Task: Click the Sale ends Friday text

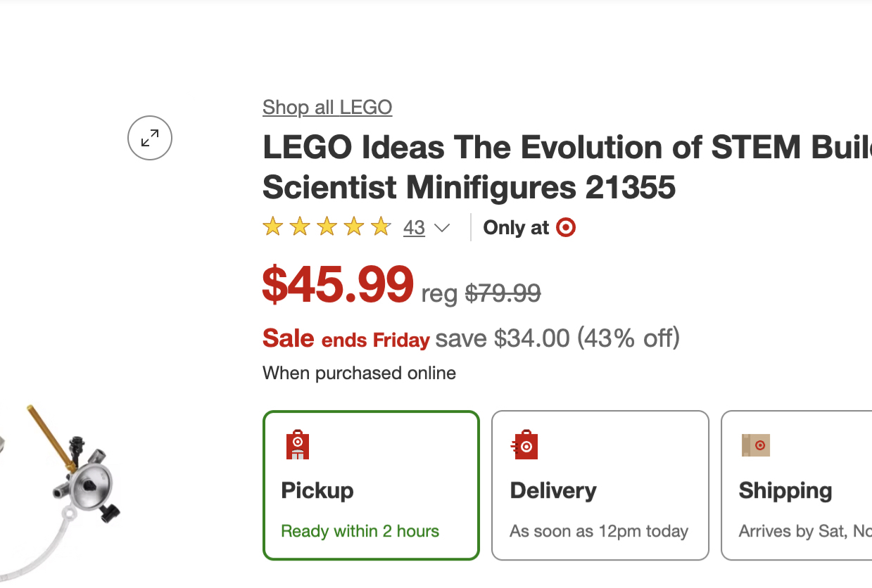Action: (x=346, y=339)
